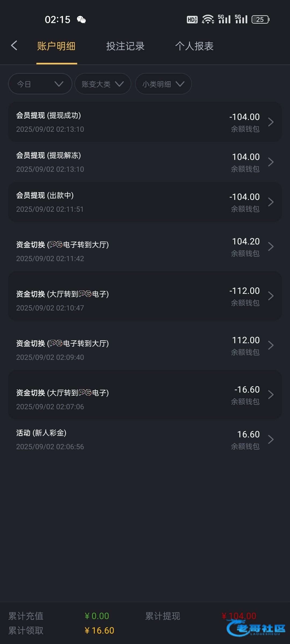
Task: Open arrow for 提现解冻 entry
Action: coord(271,162)
